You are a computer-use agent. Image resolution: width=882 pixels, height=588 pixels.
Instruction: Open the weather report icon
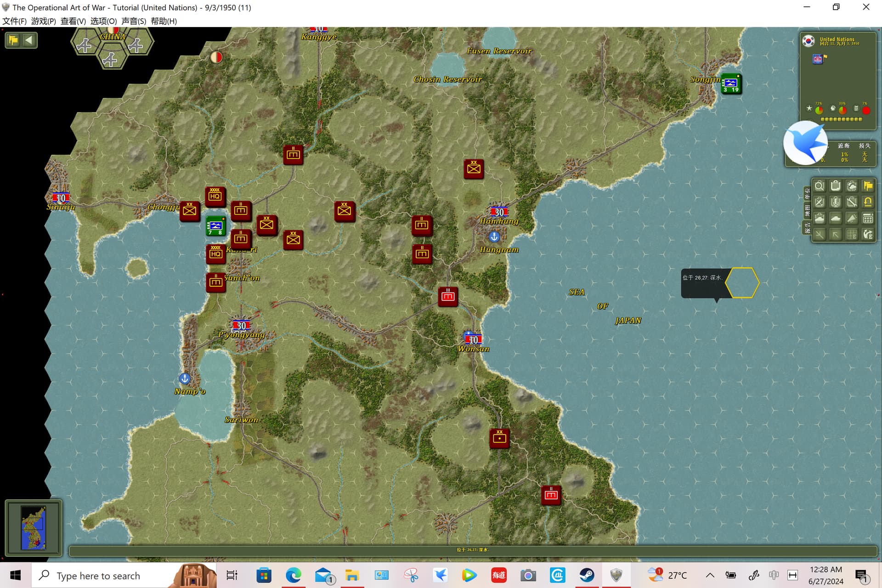click(x=852, y=186)
